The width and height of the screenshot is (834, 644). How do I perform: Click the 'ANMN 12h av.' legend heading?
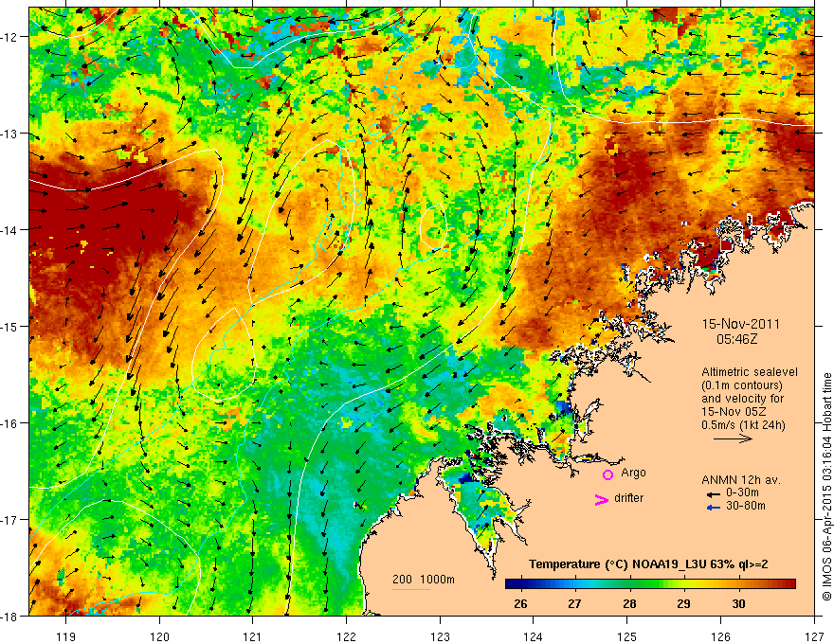coord(741,480)
